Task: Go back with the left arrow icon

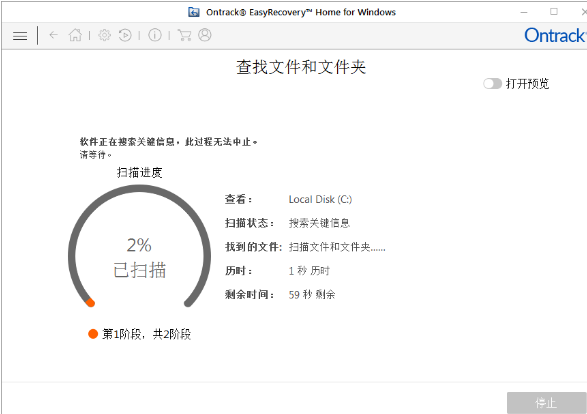Action: pyautogui.click(x=53, y=35)
